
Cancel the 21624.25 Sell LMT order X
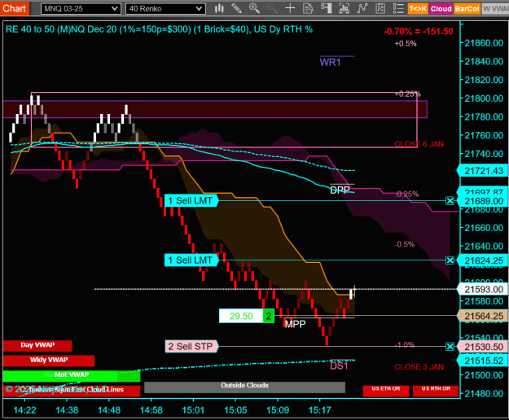[450, 260]
